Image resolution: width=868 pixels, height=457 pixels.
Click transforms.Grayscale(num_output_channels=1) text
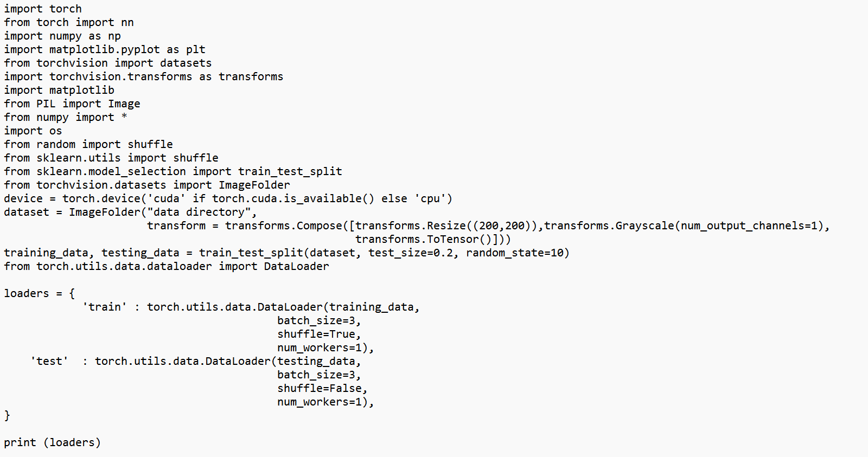pyautogui.click(x=684, y=226)
